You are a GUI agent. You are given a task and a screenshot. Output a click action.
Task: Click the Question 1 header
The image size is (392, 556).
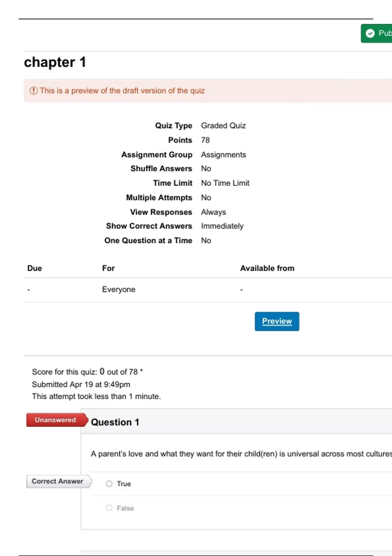point(115,422)
